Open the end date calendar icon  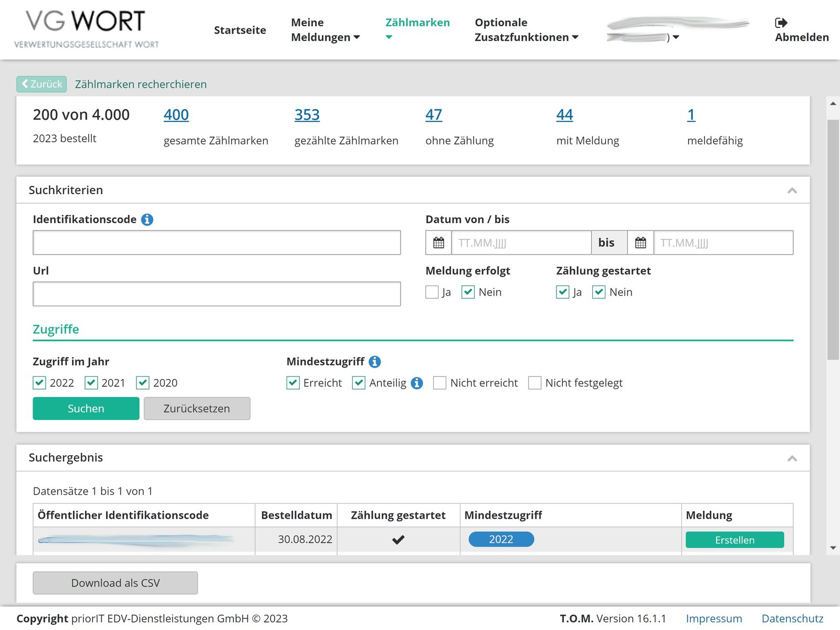point(640,243)
